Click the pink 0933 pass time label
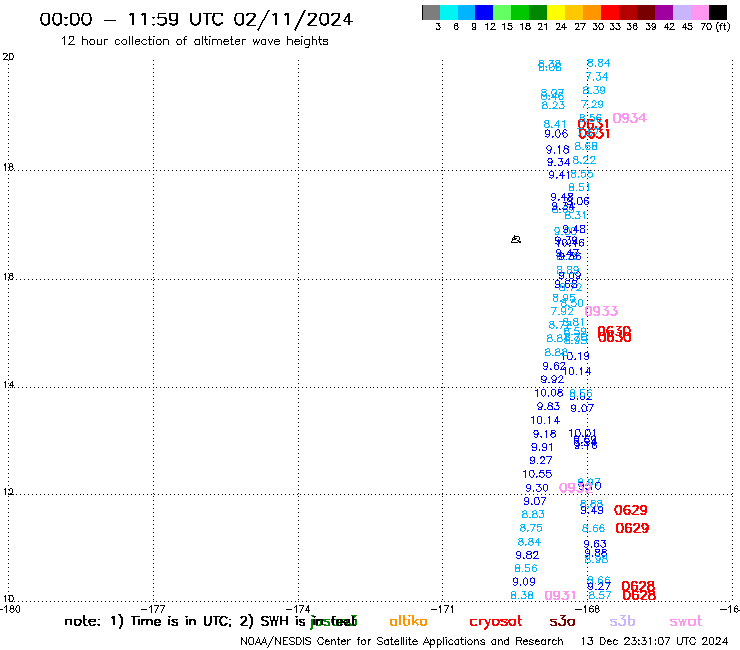This screenshot has width=740, height=650. (601, 311)
